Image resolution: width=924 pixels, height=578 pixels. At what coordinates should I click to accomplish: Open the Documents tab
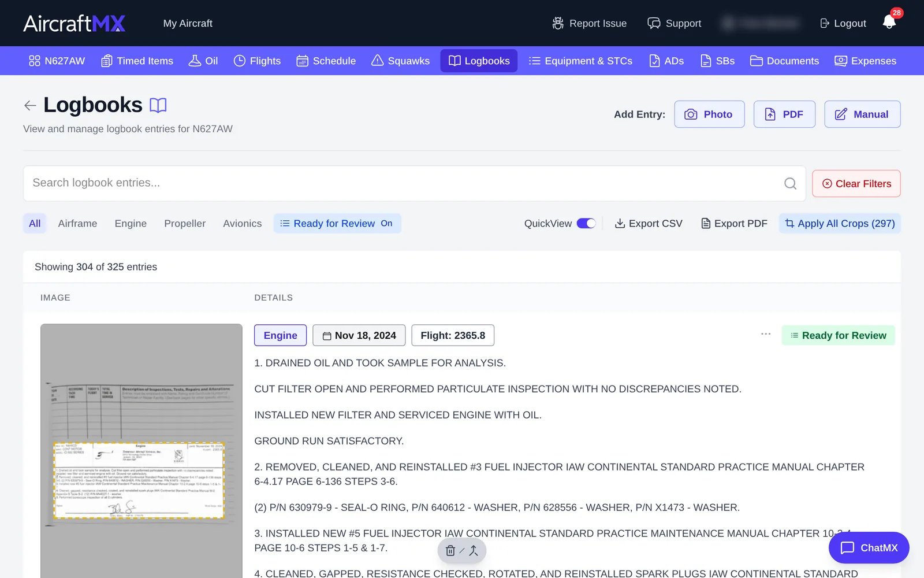point(784,61)
